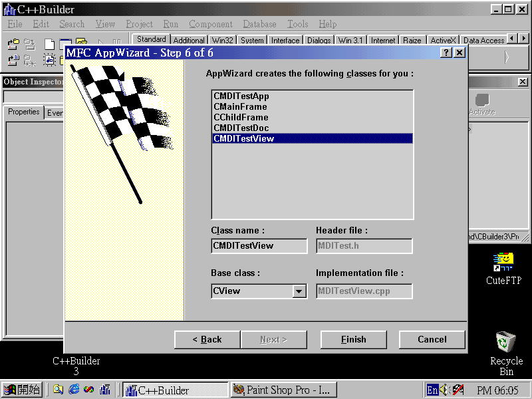Switch to Paint Shop Pro taskbar button
The height and width of the screenshot is (399, 532).
click(x=284, y=390)
